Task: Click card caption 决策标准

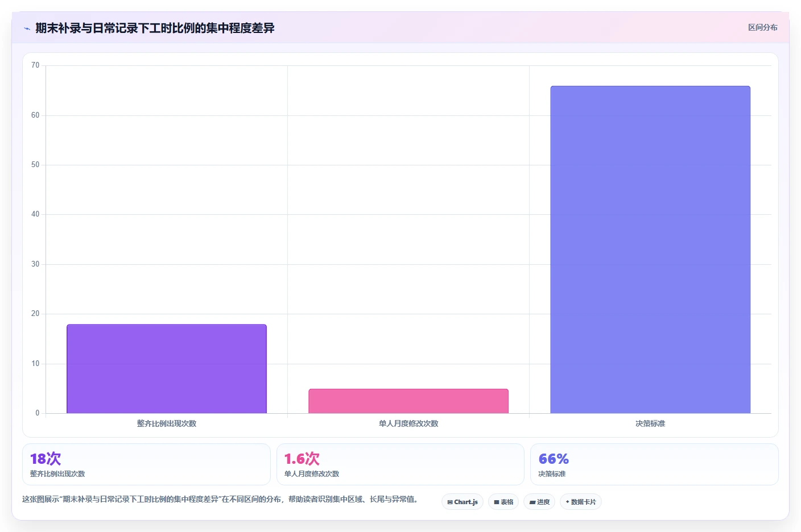Action: [x=552, y=474]
